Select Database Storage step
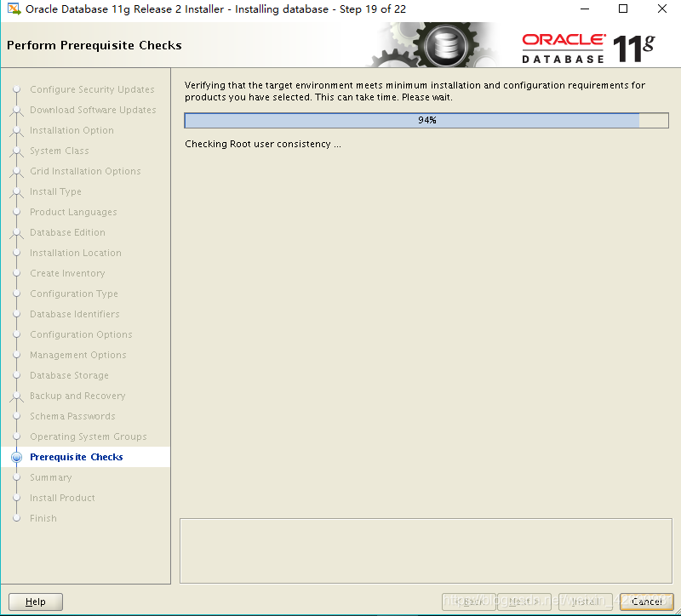 pos(69,375)
